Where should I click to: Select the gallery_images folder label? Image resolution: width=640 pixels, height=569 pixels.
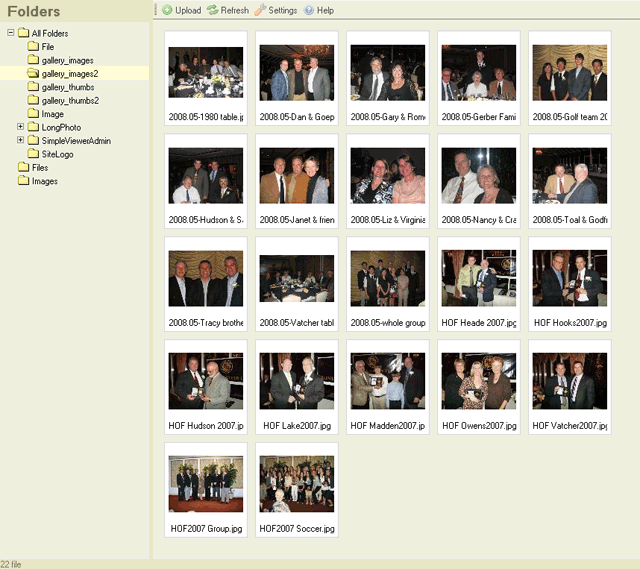pyautogui.click(x=67, y=60)
